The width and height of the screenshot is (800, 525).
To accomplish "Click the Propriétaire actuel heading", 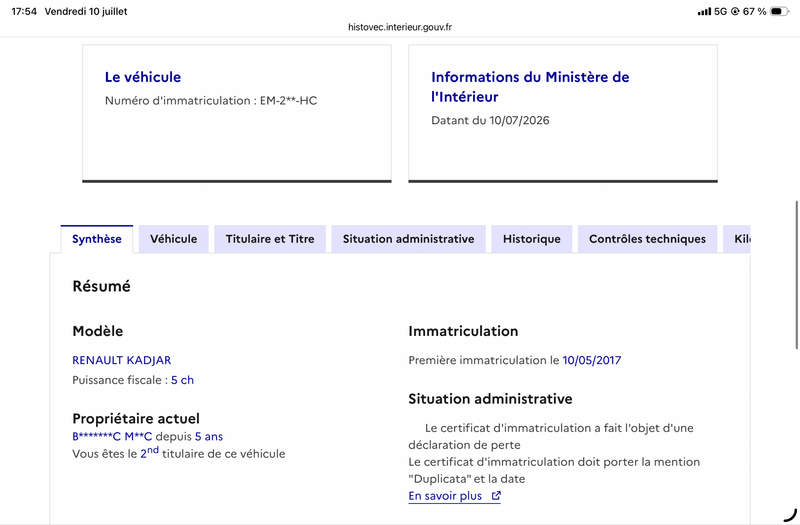I will (x=136, y=418).
